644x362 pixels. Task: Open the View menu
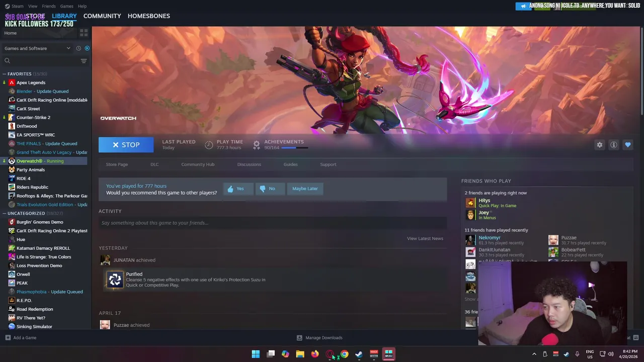33,6
